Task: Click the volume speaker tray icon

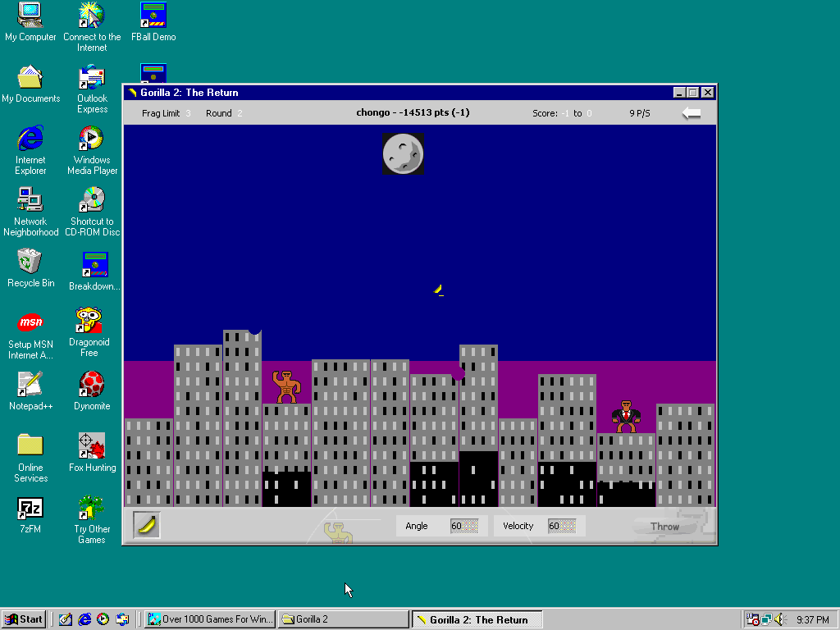Action: [x=779, y=619]
